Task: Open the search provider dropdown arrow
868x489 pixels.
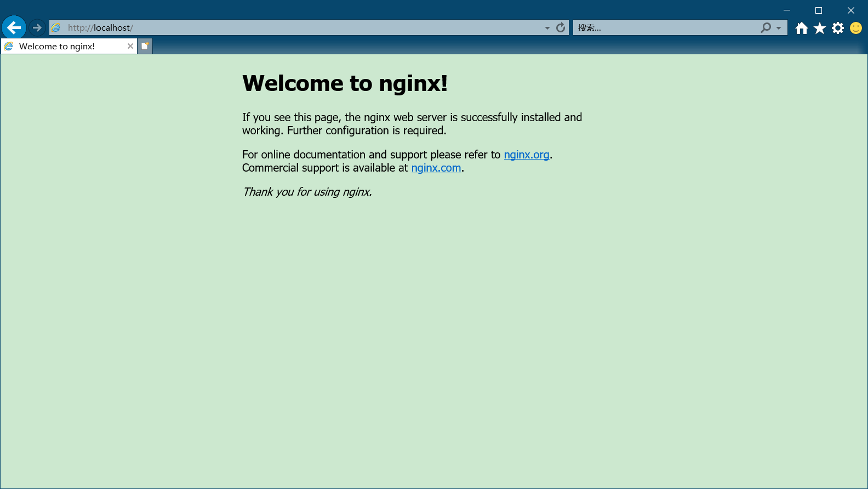Action: tap(779, 28)
